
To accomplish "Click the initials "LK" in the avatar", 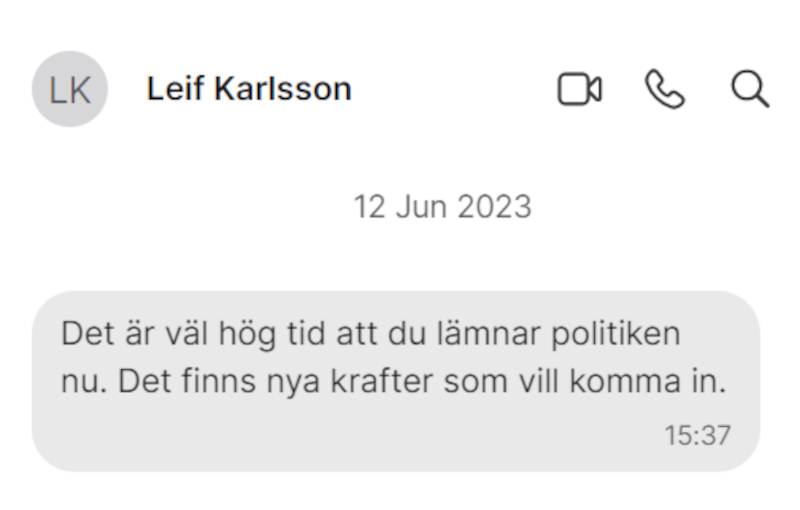I will pos(69,90).
